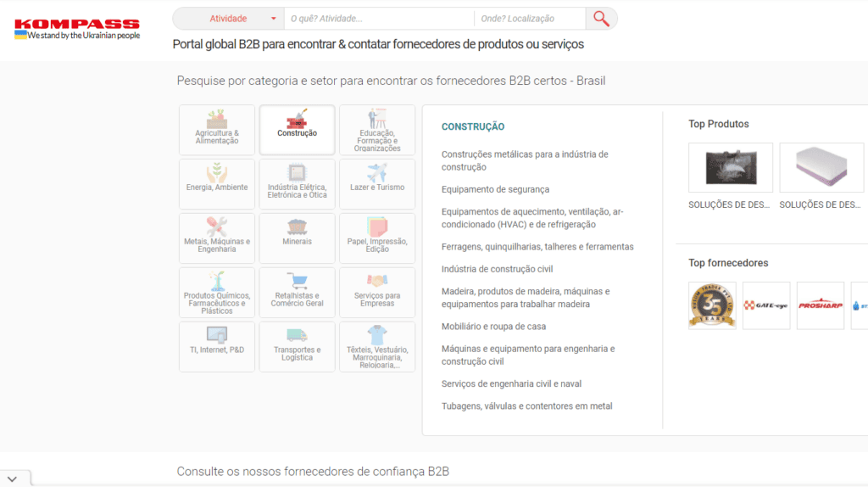The width and height of the screenshot is (868, 487).
Task: Click the first Top Produtos dark thumbnail
Action: [x=731, y=167]
